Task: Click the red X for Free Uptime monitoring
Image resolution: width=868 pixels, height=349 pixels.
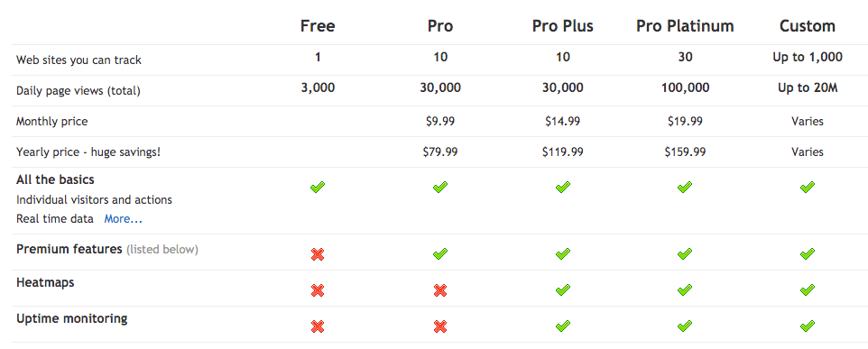Action: tap(318, 326)
